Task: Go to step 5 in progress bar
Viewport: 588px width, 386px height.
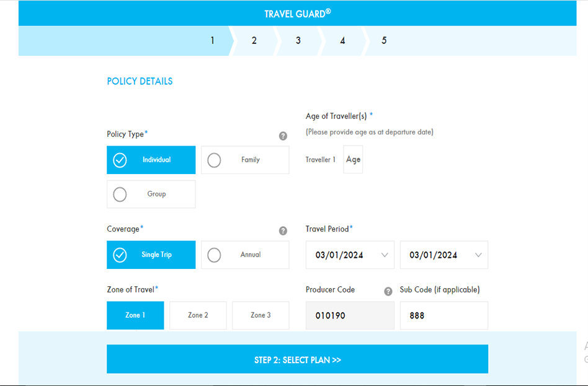Action: pos(384,40)
